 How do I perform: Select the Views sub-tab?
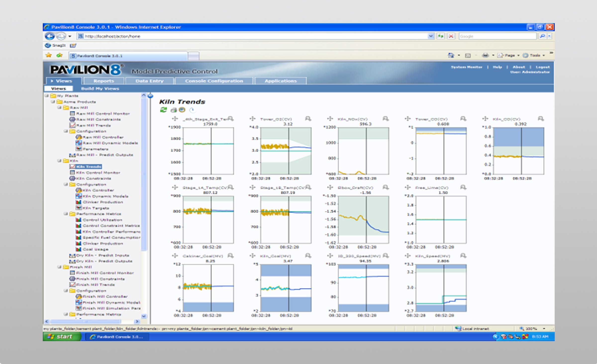[x=59, y=89]
